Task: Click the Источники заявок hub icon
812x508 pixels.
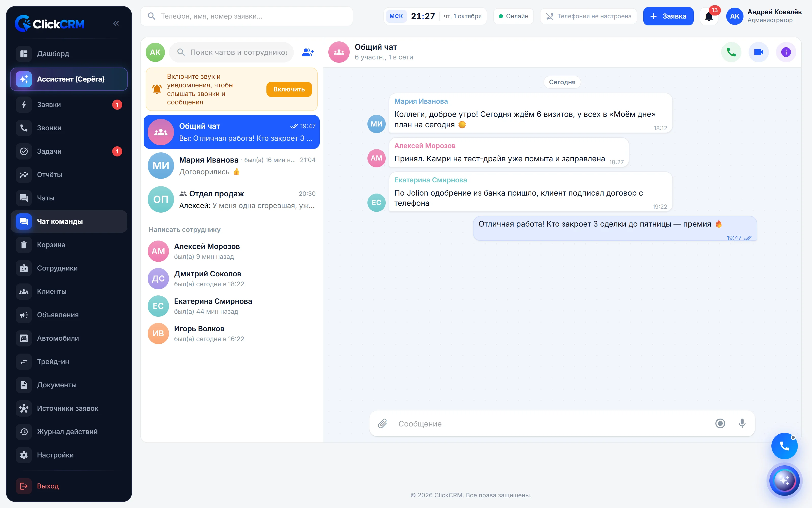Action: click(x=24, y=408)
